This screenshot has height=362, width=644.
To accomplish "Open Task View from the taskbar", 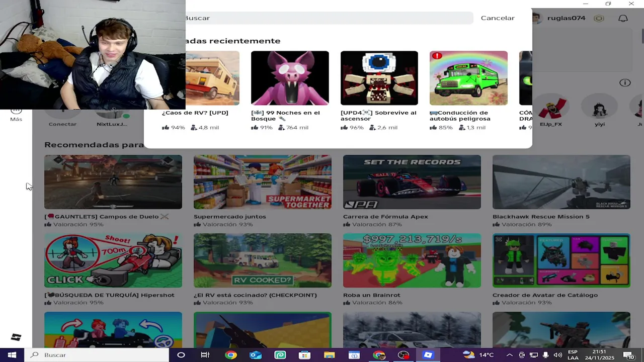I will (x=205, y=355).
